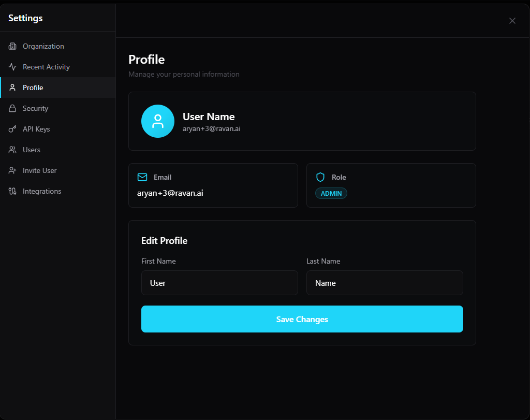Click the Last Name input field

pyautogui.click(x=385, y=283)
